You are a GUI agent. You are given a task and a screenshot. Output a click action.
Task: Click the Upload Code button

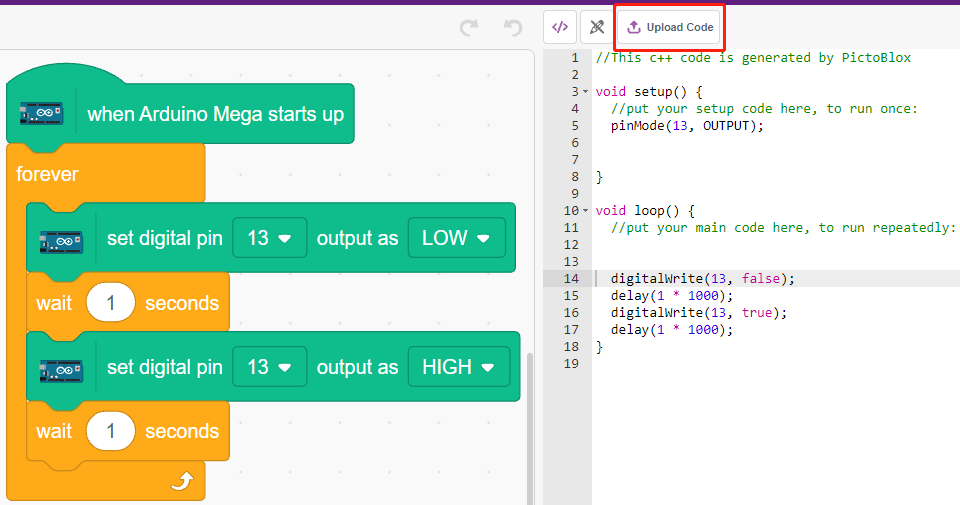click(x=669, y=28)
